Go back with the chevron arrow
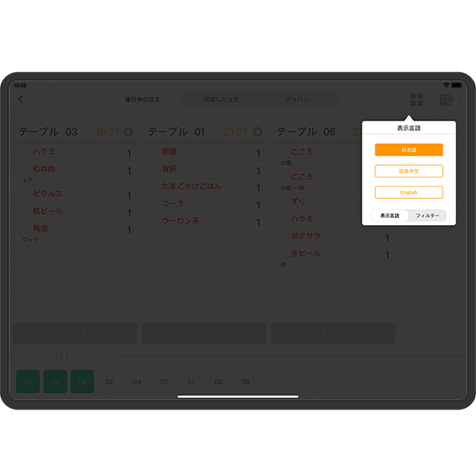This screenshot has height=451, width=476. 21,99
